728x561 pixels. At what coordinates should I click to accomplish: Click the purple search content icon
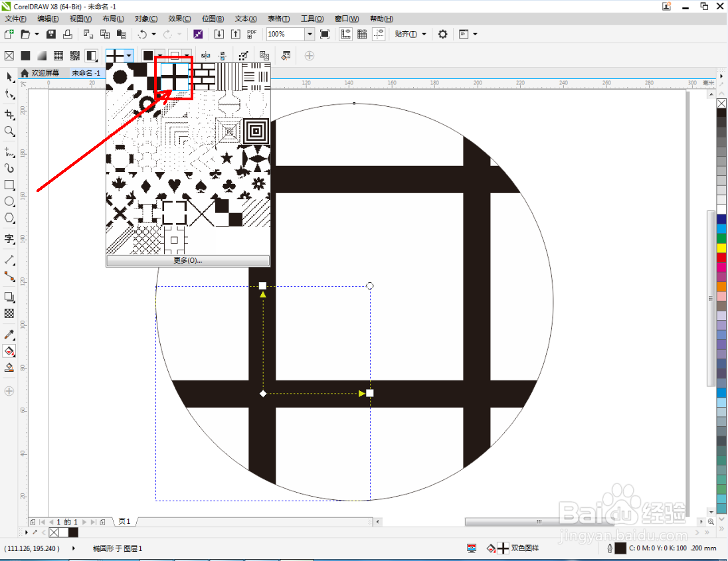tap(198, 34)
